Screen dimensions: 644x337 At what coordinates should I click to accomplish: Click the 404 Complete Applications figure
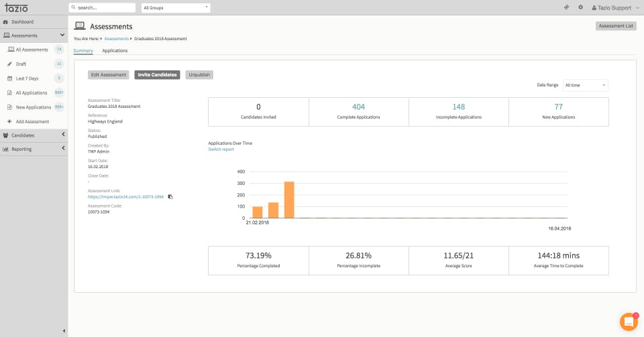tap(358, 107)
